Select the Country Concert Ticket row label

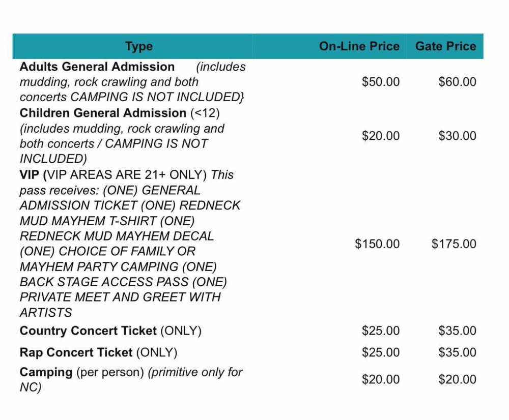click(x=88, y=331)
